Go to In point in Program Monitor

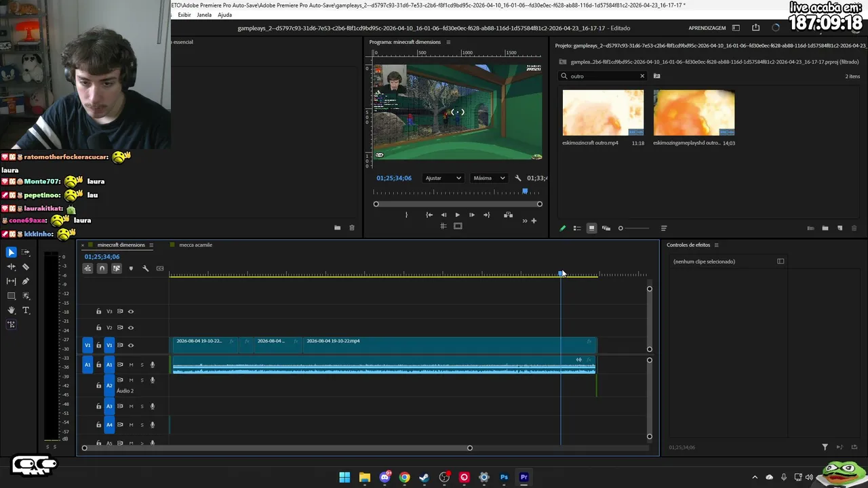click(x=429, y=215)
